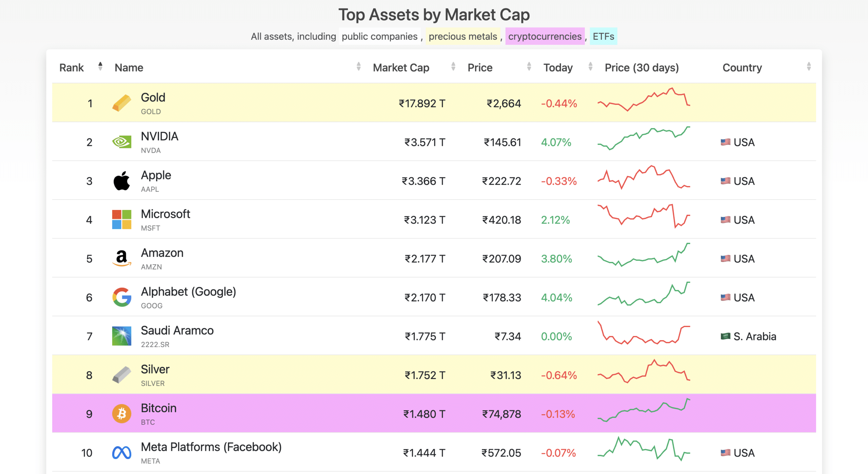Click Silver's 30-day price chart
868x474 pixels.
coord(644,371)
